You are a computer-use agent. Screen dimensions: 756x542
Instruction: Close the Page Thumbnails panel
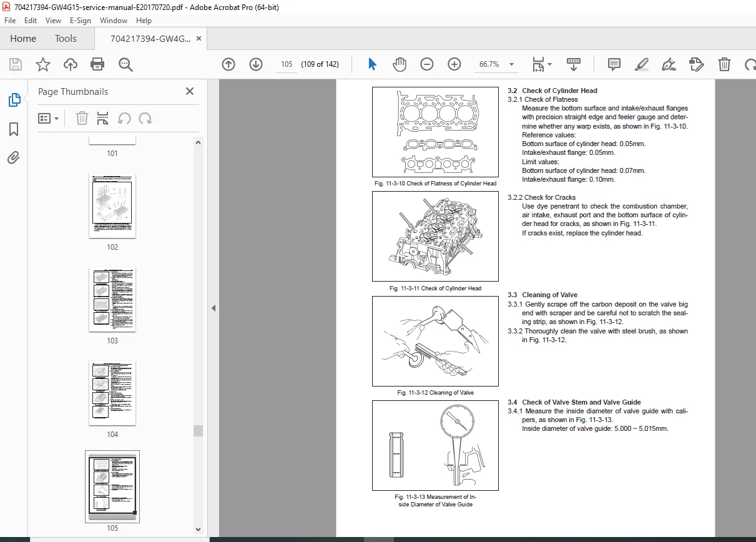click(x=190, y=92)
